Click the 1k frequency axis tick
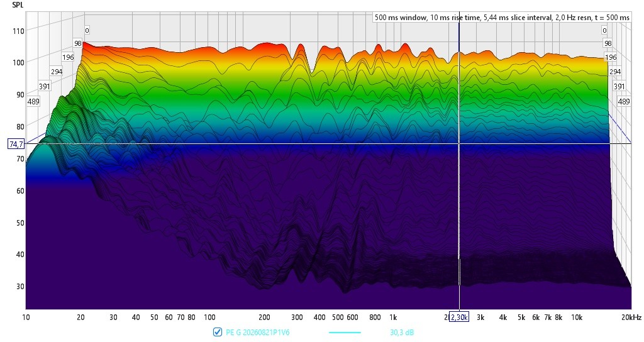This screenshot has height=342, width=644. tap(393, 317)
